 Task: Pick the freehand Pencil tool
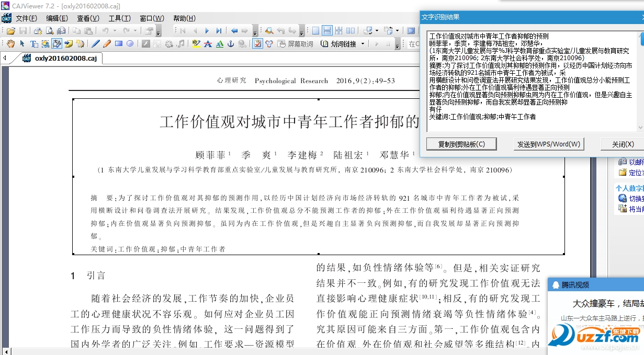tap(107, 43)
